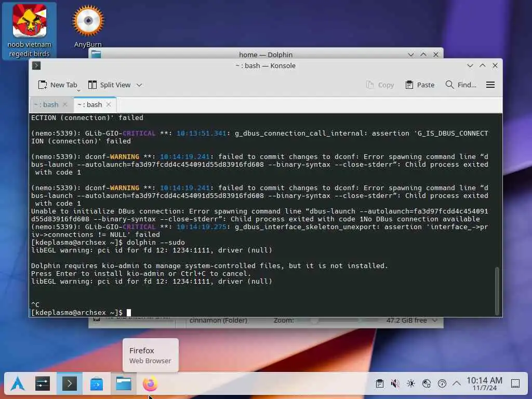Click Split View in Konsole toolbar
Image resolution: width=532 pixels, height=399 pixels.
coord(109,85)
